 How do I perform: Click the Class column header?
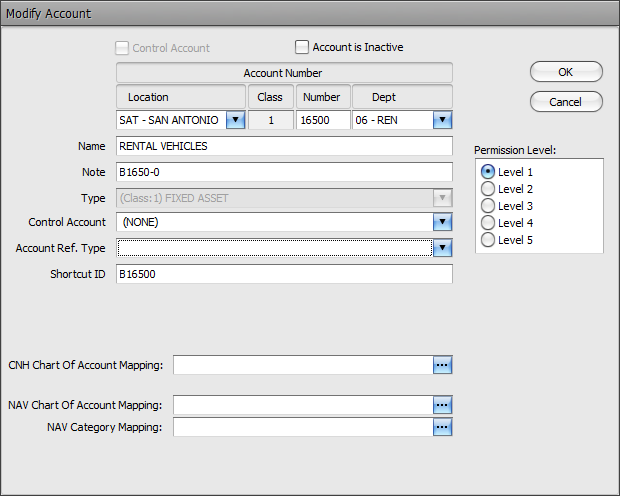(x=271, y=97)
